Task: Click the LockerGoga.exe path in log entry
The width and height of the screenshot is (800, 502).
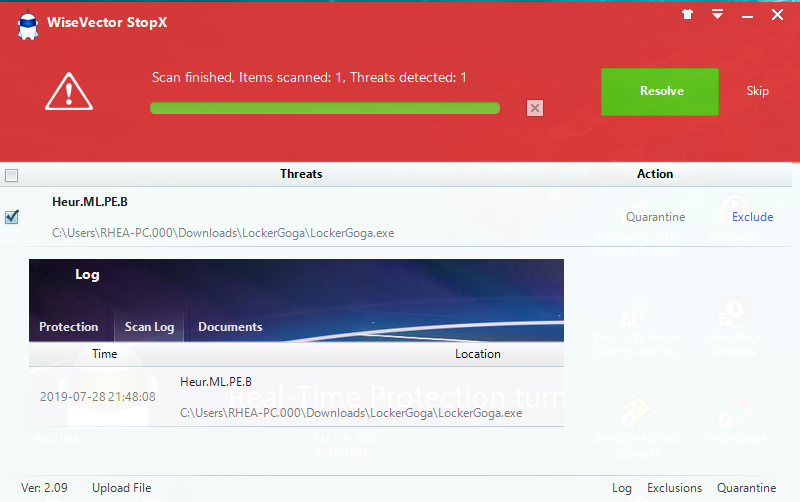Action: coord(351,413)
